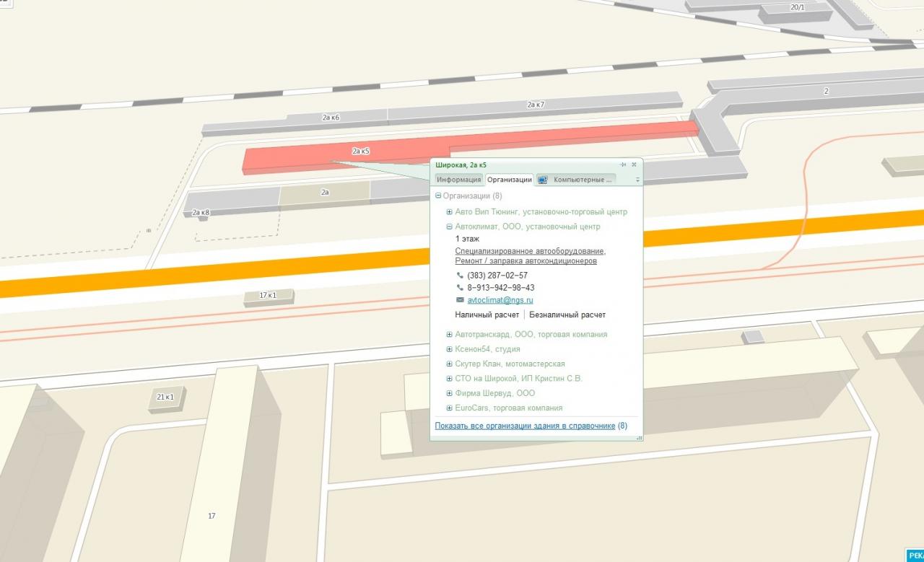Select building 2а к7 on the map
The image size is (924, 562).
point(534,105)
